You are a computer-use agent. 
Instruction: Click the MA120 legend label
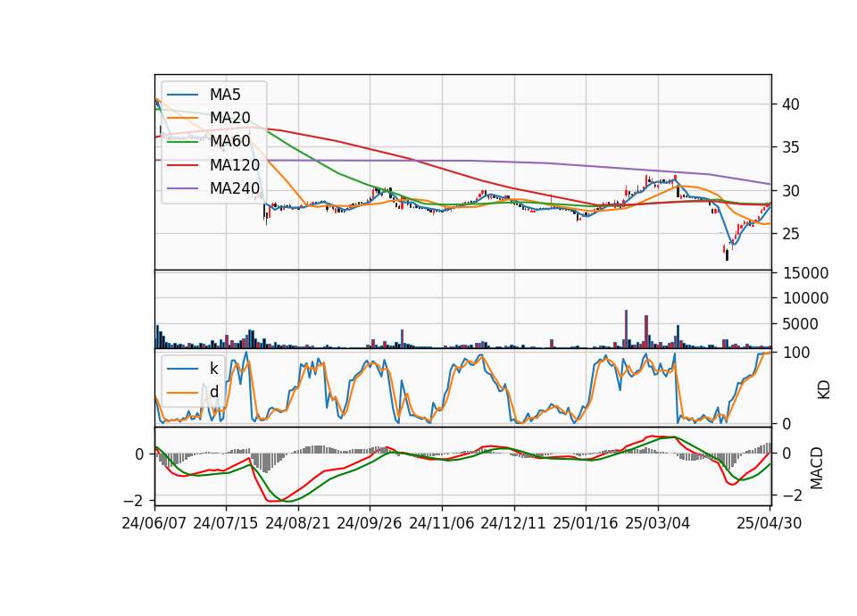tap(235, 165)
